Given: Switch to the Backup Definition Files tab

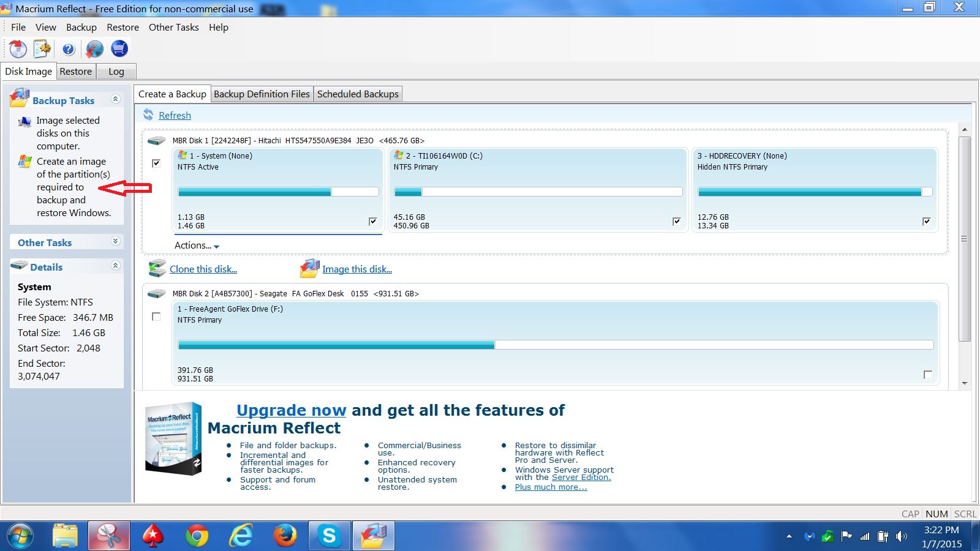Looking at the screenshot, I should coord(262,94).
